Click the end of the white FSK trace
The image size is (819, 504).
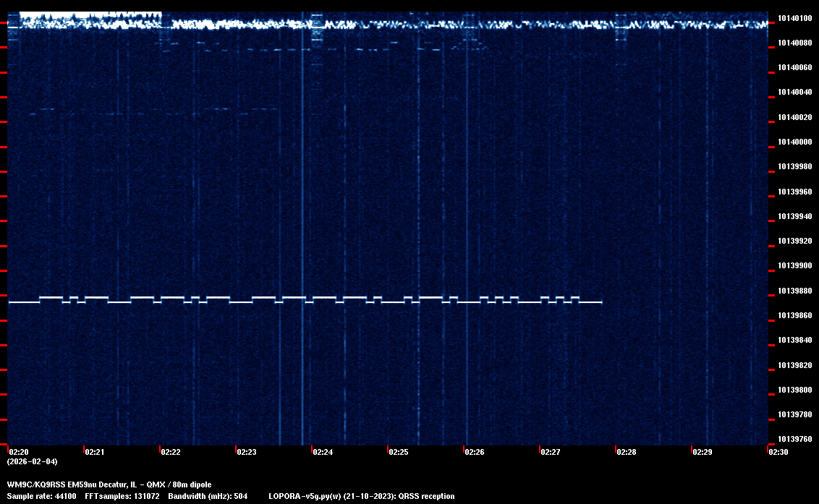pyautogui.click(x=601, y=302)
